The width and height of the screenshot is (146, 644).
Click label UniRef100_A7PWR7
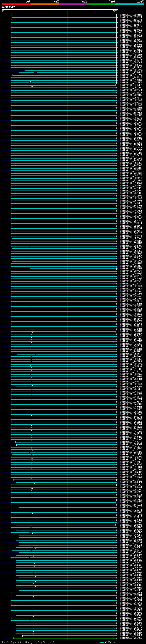point(131,72)
